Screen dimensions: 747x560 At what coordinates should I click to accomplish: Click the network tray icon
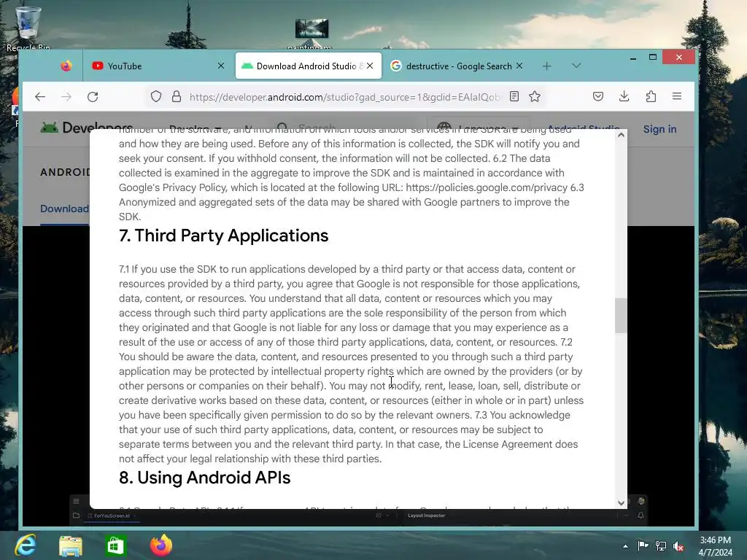(661, 545)
